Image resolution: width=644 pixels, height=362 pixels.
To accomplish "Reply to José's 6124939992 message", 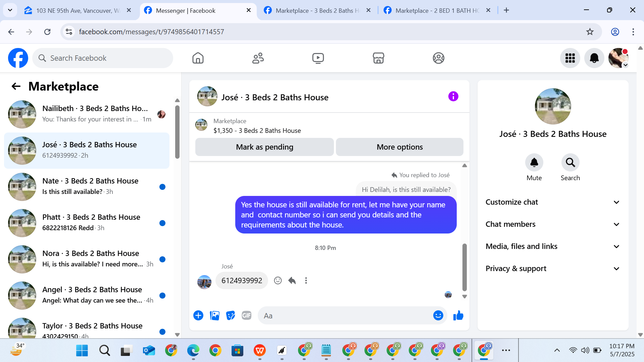I will (292, 280).
